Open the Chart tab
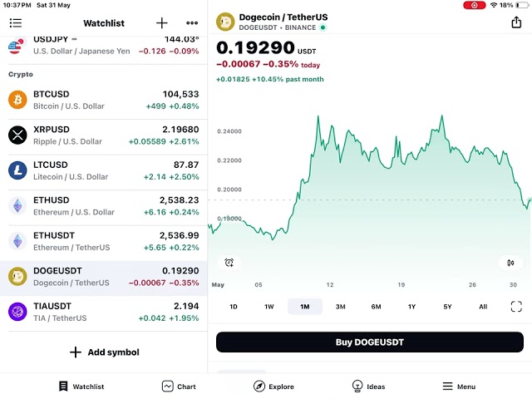This screenshot has width=532, height=399. pos(179,386)
